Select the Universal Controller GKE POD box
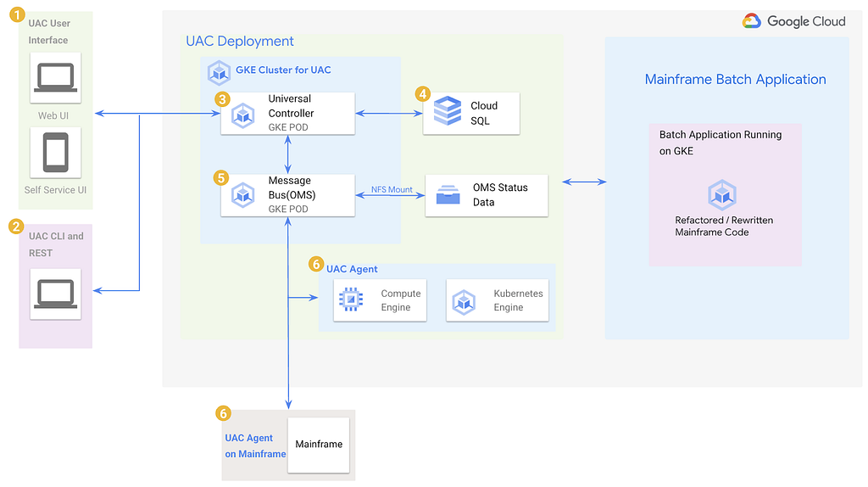Viewport: 868px width, 487px height. click(x=288, y=113)
